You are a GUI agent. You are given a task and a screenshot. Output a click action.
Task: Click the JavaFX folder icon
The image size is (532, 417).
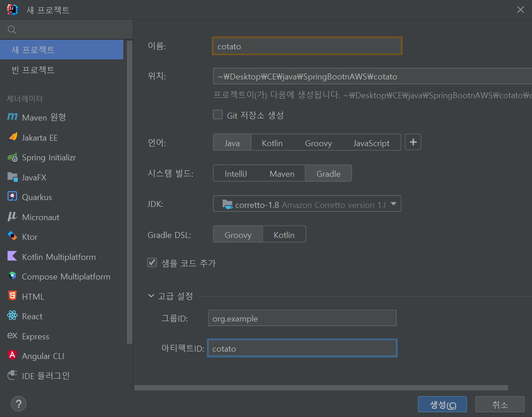coord(12,177)
